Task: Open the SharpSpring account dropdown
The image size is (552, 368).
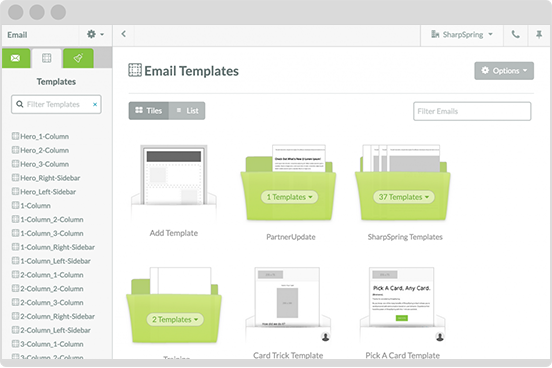Action: [x=462, y=35]
